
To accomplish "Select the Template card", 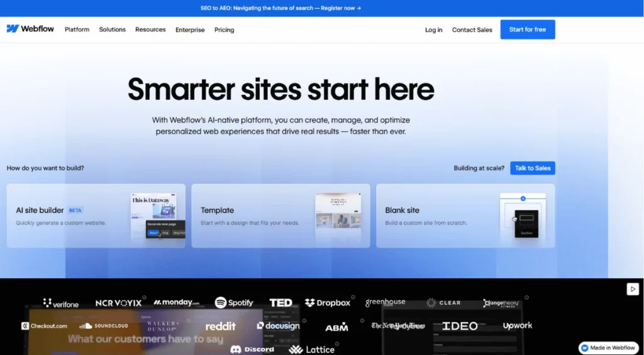I will point(280,216).
